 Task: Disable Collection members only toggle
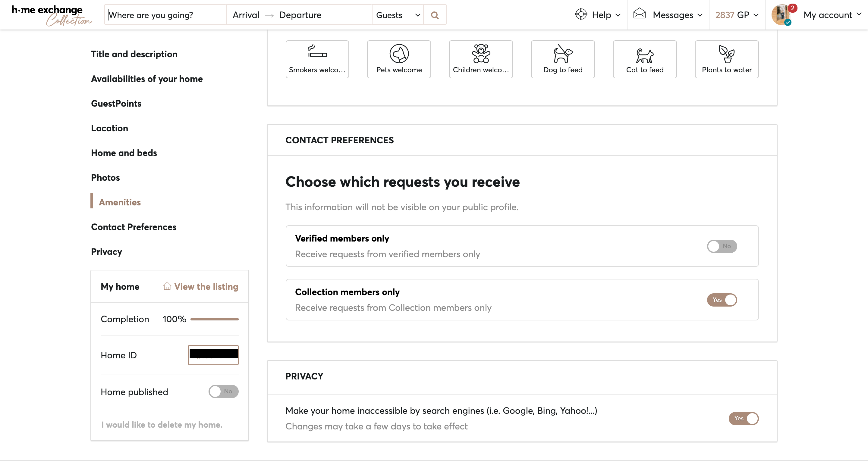coord(722,300)
